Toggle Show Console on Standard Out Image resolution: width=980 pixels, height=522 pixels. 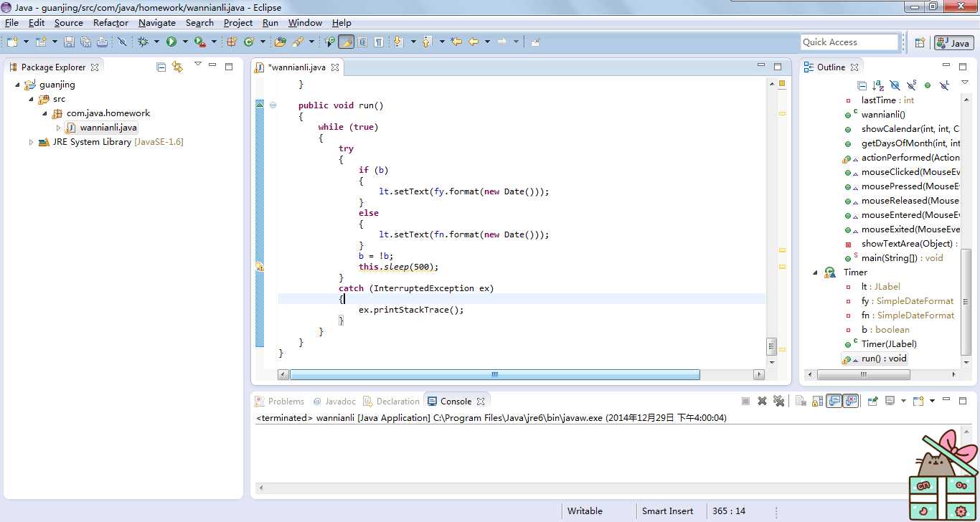[x=834, y=401]
